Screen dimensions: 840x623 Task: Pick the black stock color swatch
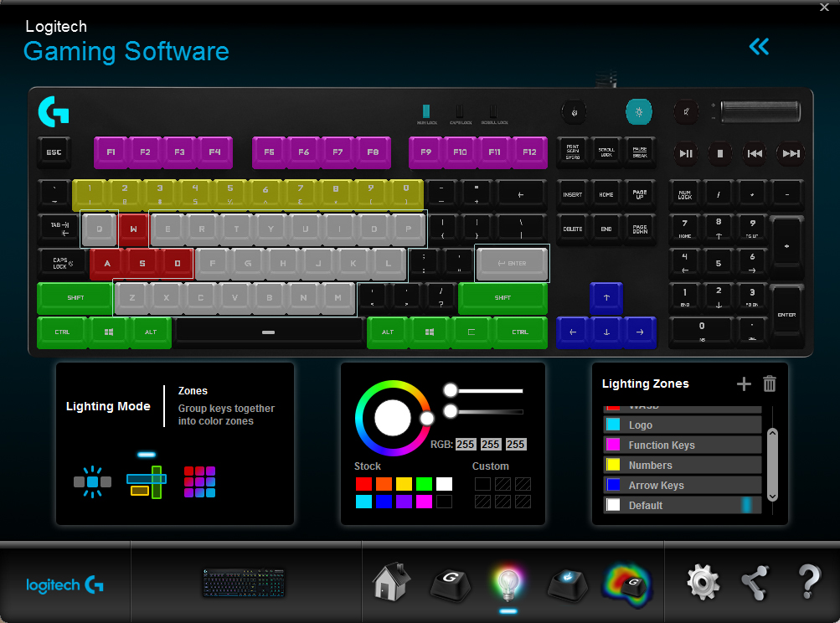[444, 502]
